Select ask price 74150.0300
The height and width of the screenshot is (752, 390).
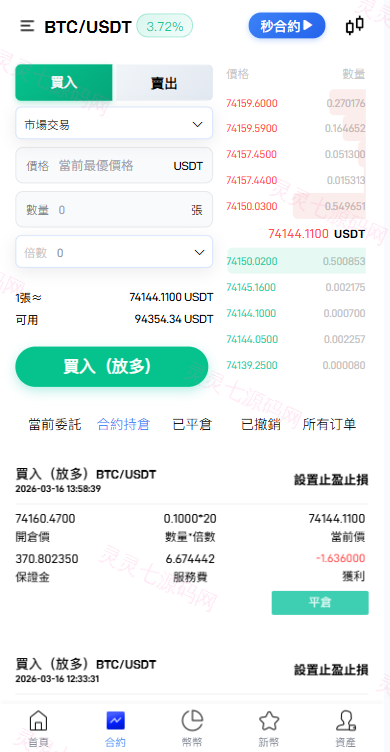tap(251, 206)
